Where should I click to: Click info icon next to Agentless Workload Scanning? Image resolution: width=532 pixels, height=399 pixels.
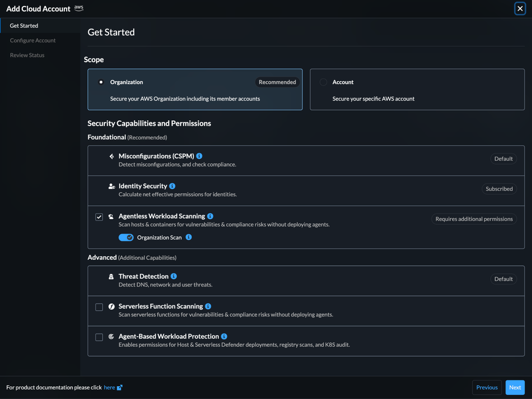point(210,216)
